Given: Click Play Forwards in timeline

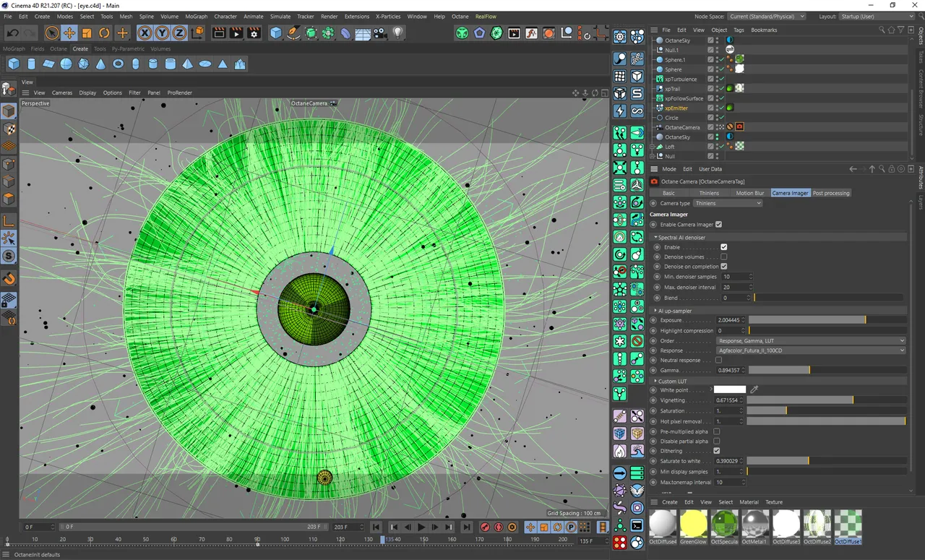Looking at the screenshot, I should point(421,527).
